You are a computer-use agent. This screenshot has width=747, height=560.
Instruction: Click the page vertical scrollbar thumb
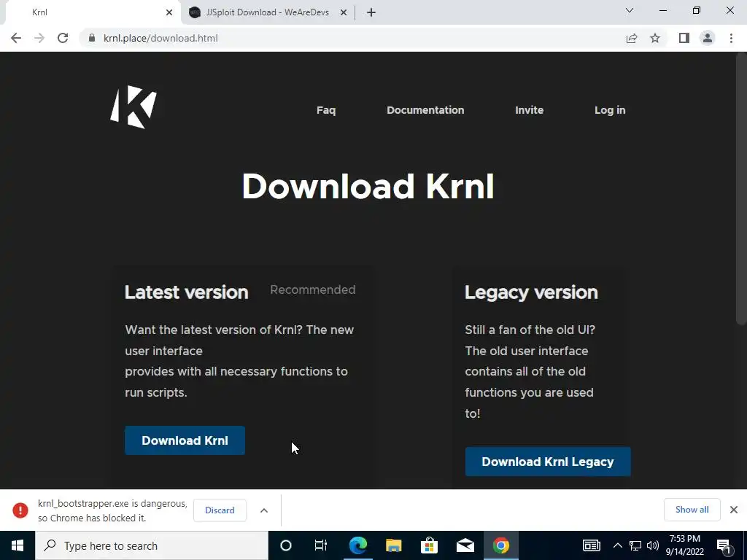740,190
